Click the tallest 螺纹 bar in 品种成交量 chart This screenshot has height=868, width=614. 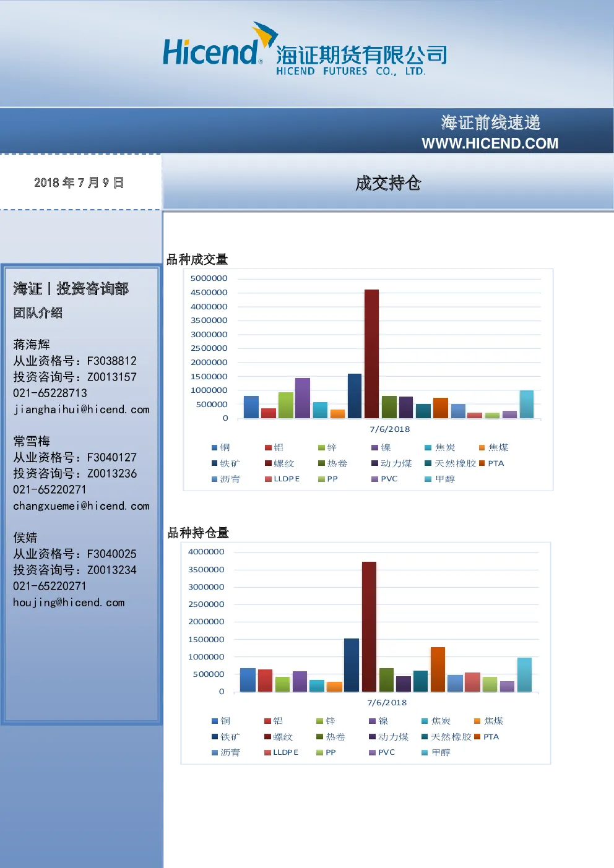tap(371, 354)
